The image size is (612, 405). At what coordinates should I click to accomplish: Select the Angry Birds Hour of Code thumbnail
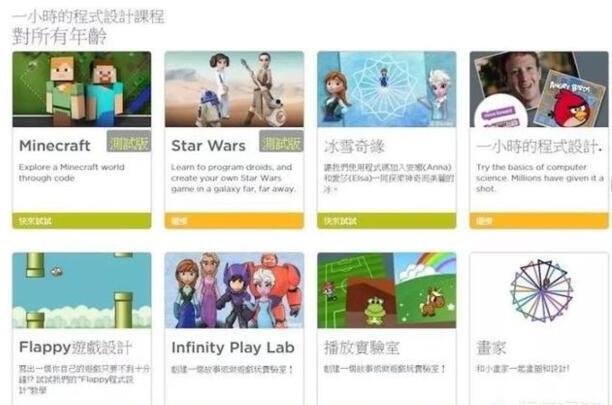(x=539, y=89)
